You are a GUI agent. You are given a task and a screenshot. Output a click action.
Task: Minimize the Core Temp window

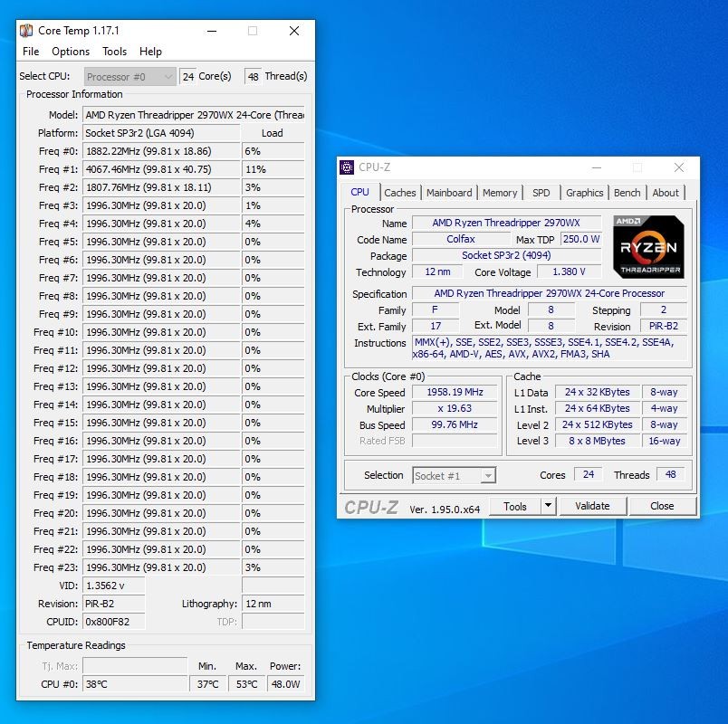pyautogui.click(x=212, y=31)
